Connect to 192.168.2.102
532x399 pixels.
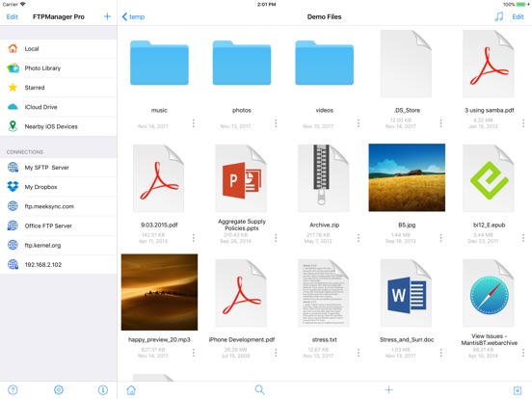59,265
